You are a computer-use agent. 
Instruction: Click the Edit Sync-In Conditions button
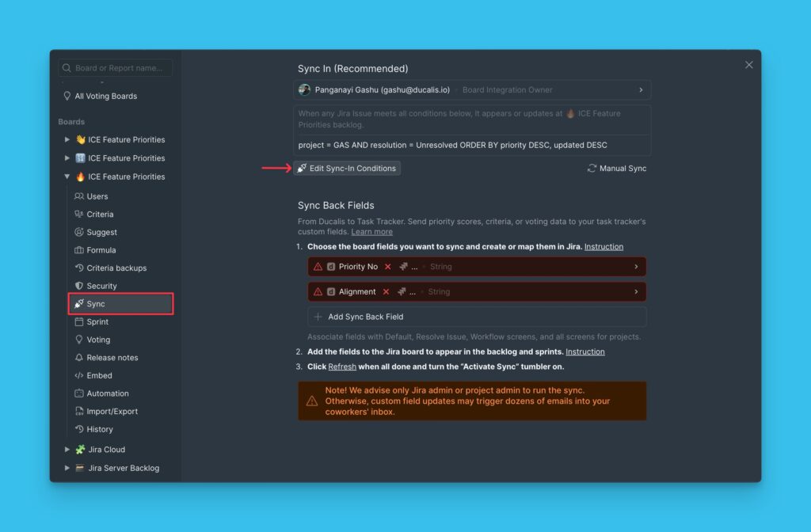[346, 168]
